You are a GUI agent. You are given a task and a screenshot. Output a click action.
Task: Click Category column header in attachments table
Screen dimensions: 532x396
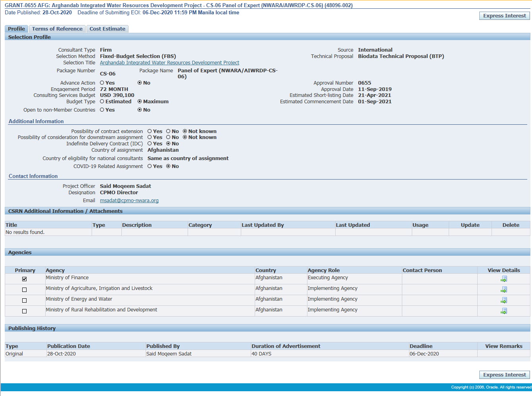(x=200, y=225)
